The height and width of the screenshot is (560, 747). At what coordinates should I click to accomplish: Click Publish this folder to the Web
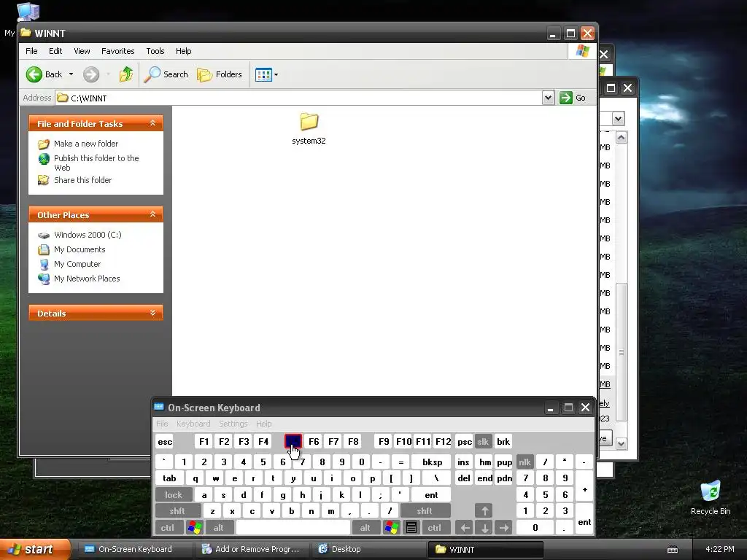(x=96, y=163)
